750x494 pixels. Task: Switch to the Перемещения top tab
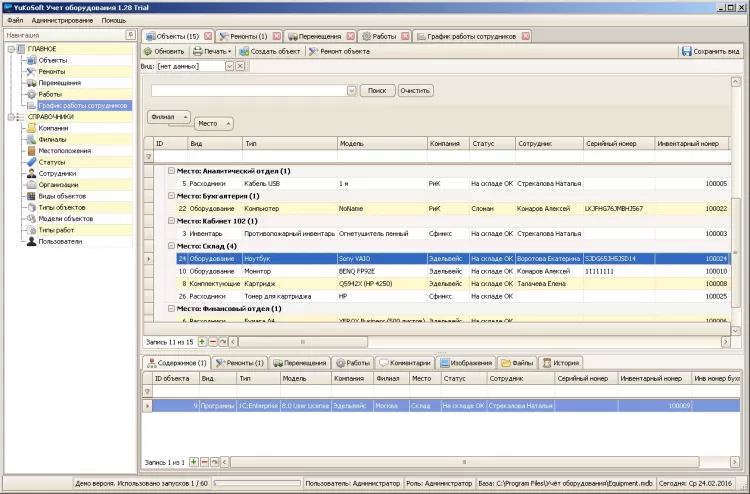(318, 36)
